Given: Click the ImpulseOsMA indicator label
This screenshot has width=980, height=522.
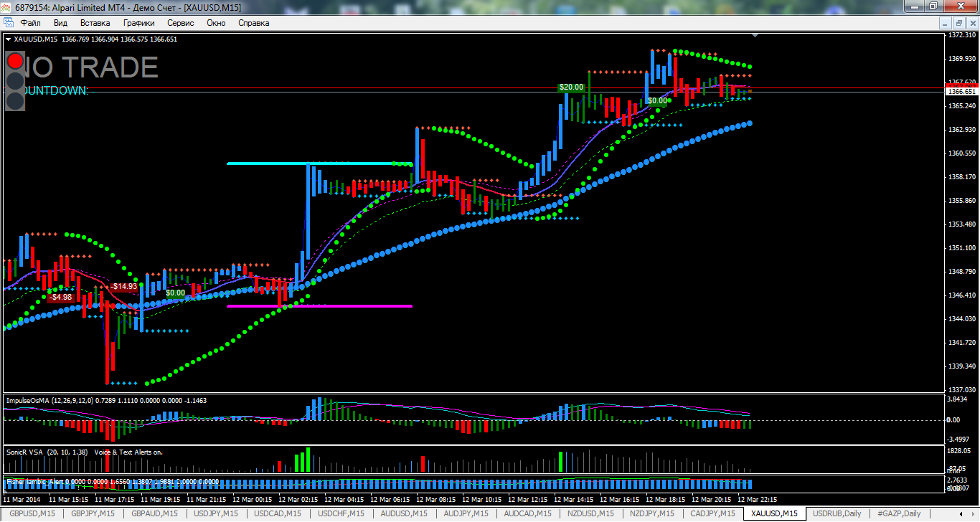Looking at the screenshot, I should tap(106, 400).
